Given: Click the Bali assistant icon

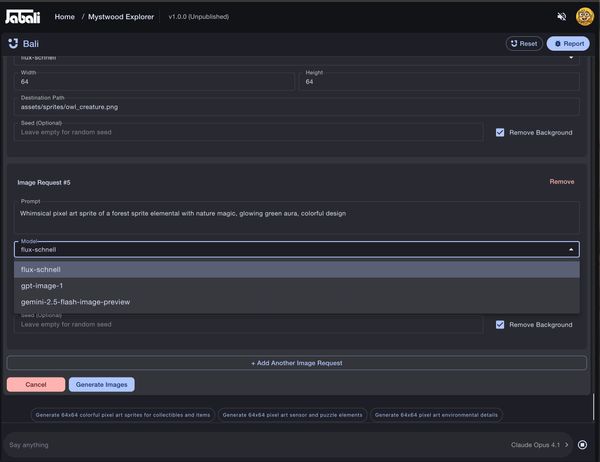Looking at the screenshot, I should click(x=12, y=44).
